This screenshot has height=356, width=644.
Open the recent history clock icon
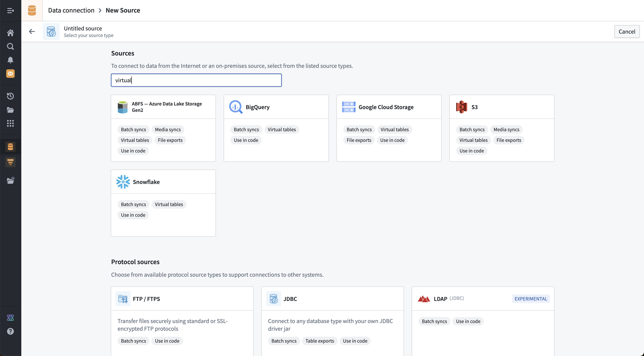[x=10, y=96]
